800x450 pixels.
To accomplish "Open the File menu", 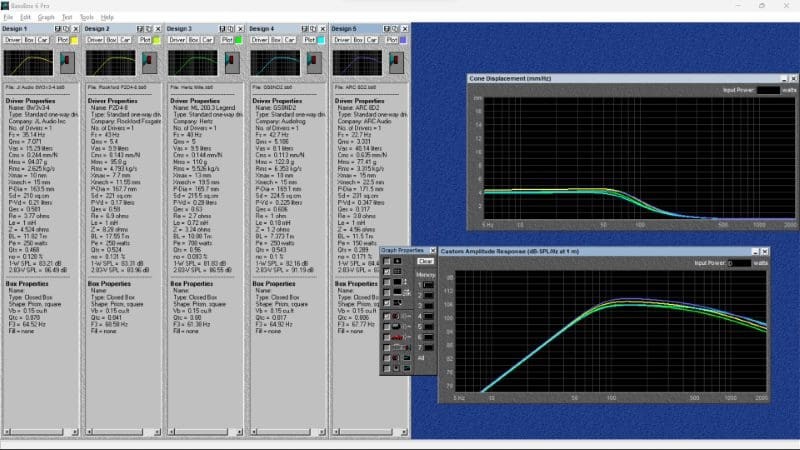I will tap(8, 17).
